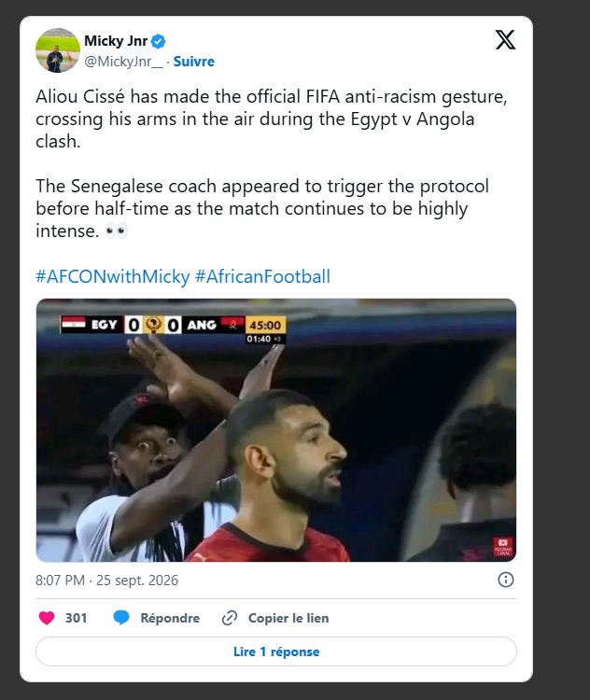Click the red YouTube watermark in image
This screenshot has height=700, width=590.
point(503,547)
